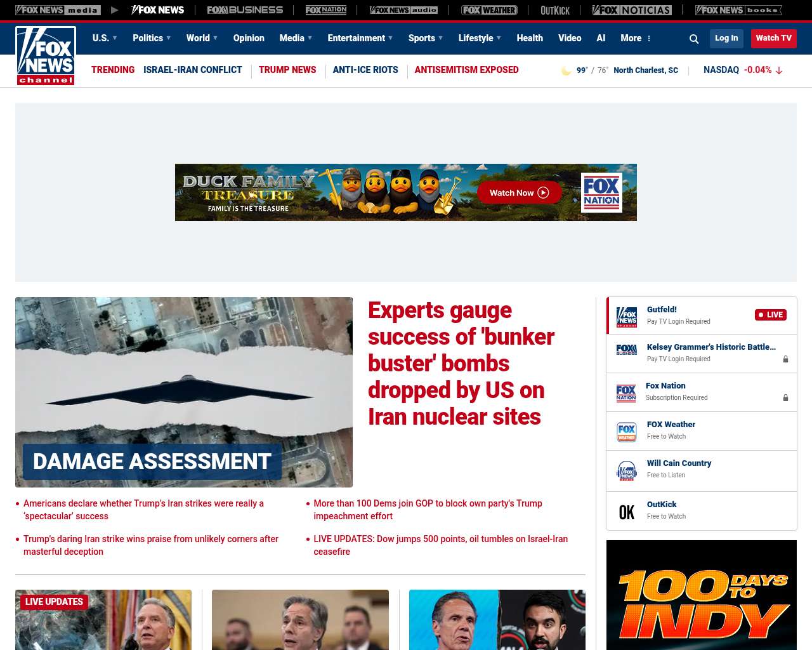
Task: Click the red LIVE badge on Gutfeld!
Action: click(771, 315)
